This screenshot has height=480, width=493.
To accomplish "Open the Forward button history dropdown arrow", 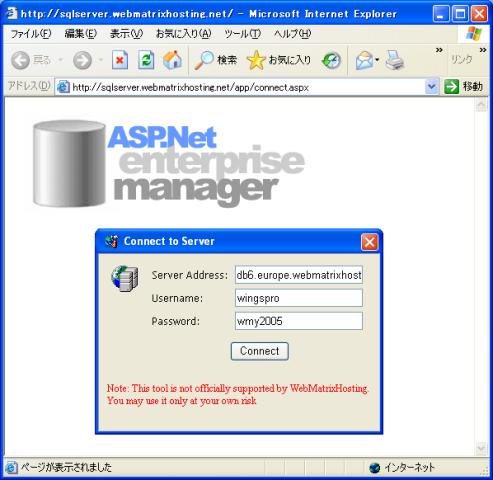I will coord(101,60).
